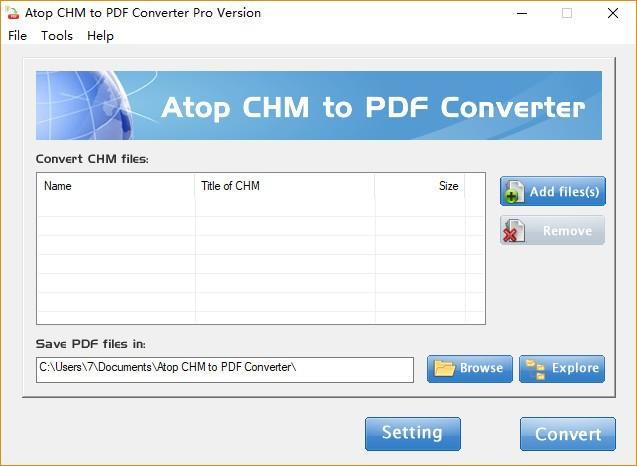The width and height of the screenshot is (637, 466).
Task: Open the Tools menu
Action: tap(57, 36)
